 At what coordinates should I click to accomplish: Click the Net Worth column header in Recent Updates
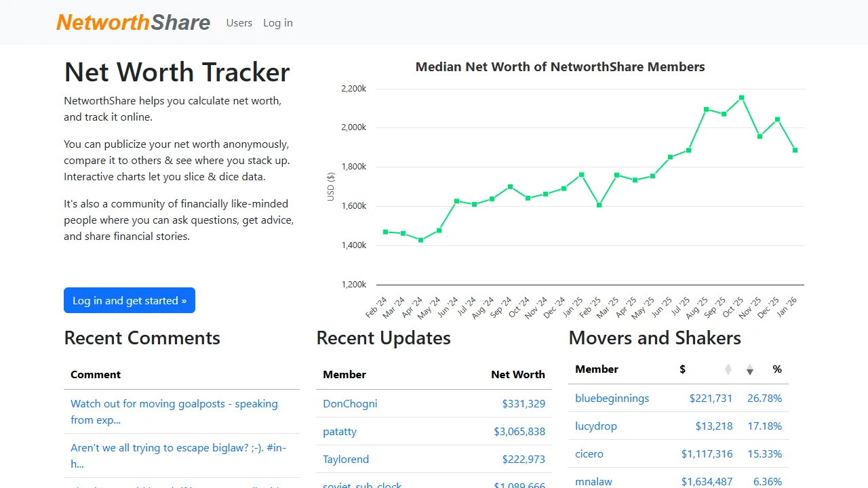tap(518, 374)
